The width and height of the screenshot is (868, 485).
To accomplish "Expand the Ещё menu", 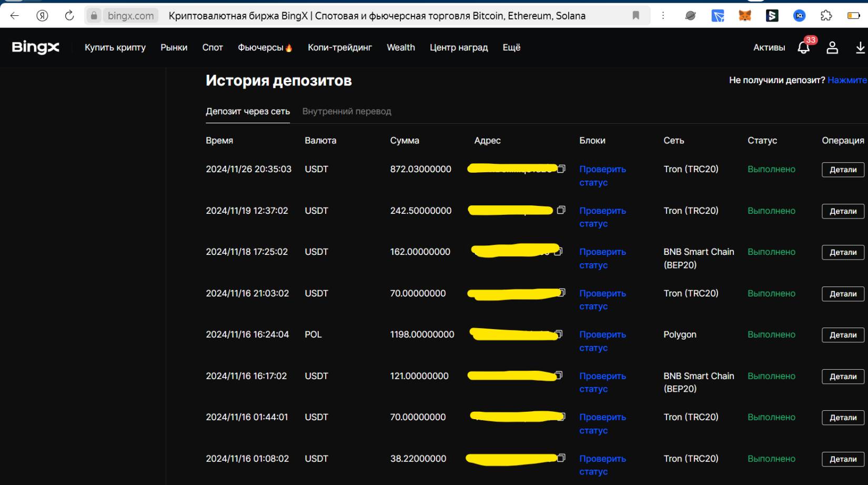I will pyautogui.click(x=511, y=47).
